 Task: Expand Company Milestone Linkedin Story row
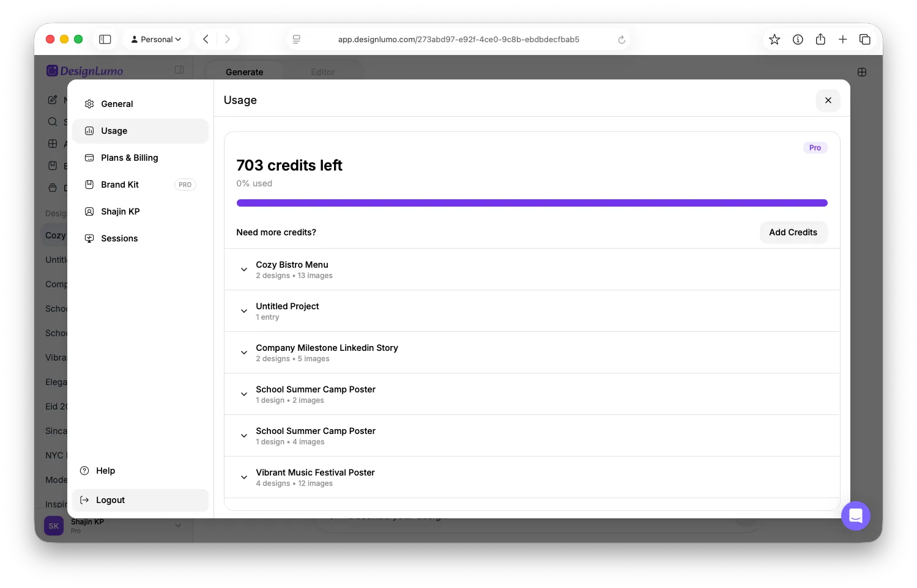(x=532, y=353)
